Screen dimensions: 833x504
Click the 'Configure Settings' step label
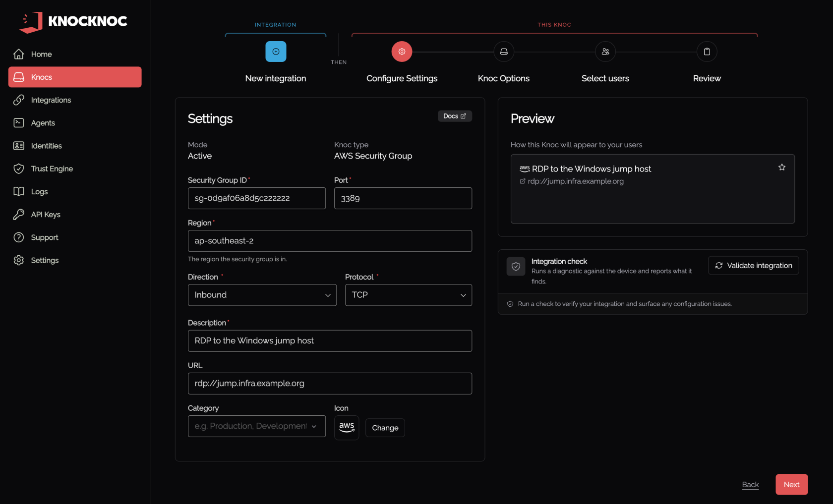coord(402,78)
